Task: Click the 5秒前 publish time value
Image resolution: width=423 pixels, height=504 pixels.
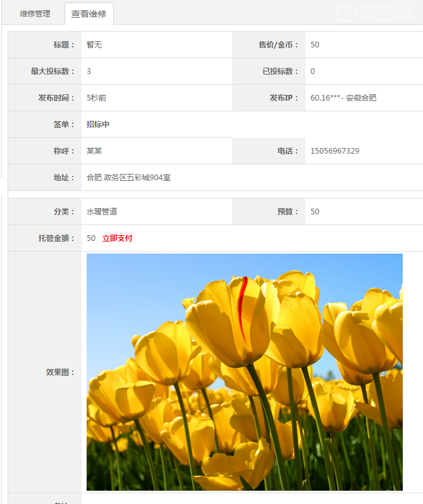Action: (101, 98)
